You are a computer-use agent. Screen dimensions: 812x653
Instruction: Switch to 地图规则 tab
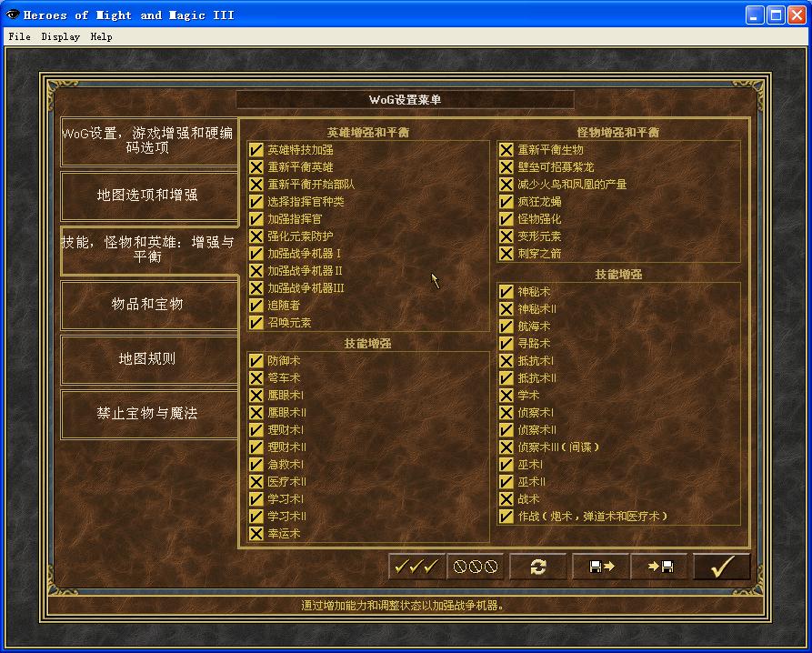[x=148, y=359]
